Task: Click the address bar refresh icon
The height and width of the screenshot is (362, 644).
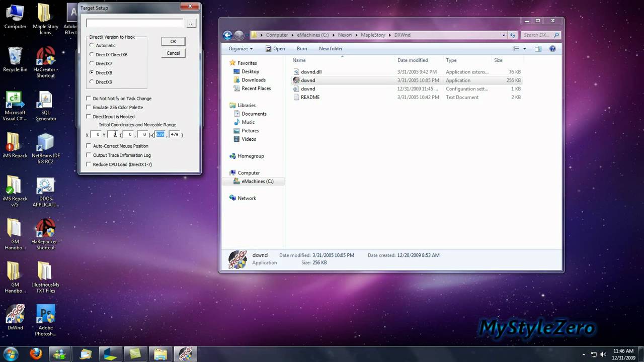Action: pos(513,35)
